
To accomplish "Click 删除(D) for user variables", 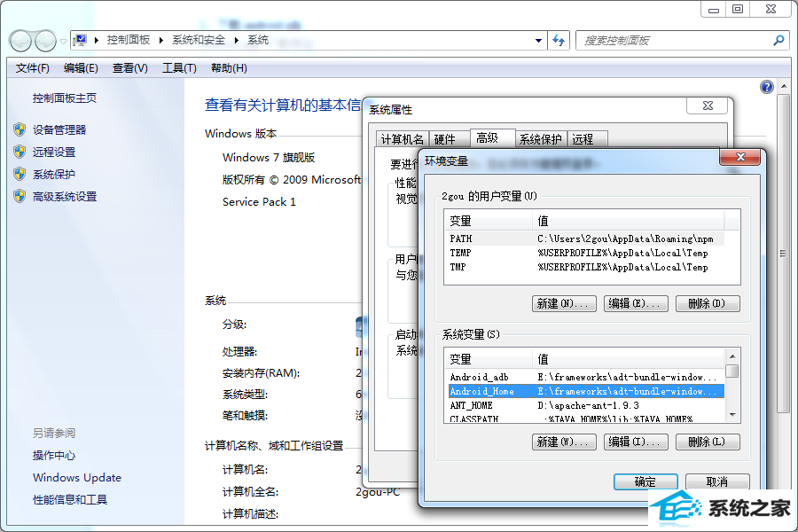I will click(x=707, y=303).
